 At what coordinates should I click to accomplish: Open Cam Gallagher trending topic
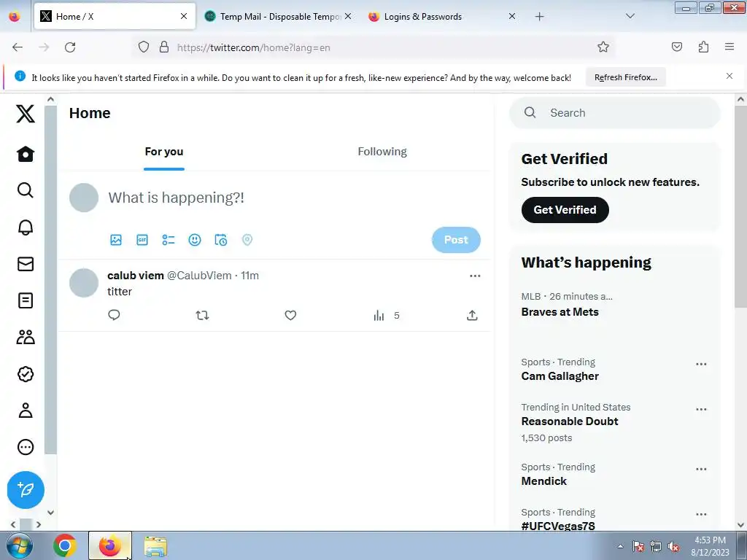coord(560,376)
